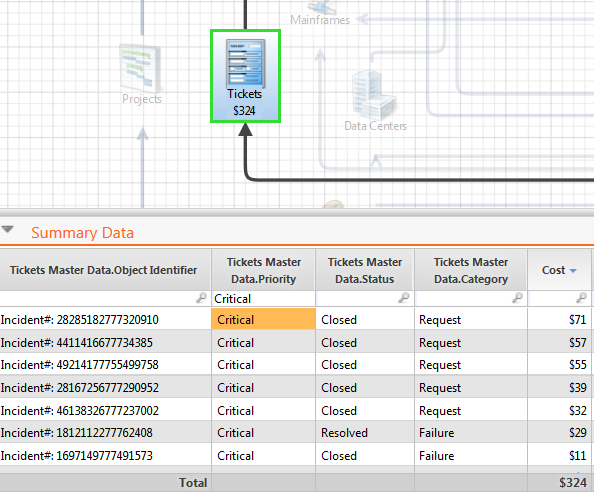Click magnifier icon in Cost filter

click(581, 298)
